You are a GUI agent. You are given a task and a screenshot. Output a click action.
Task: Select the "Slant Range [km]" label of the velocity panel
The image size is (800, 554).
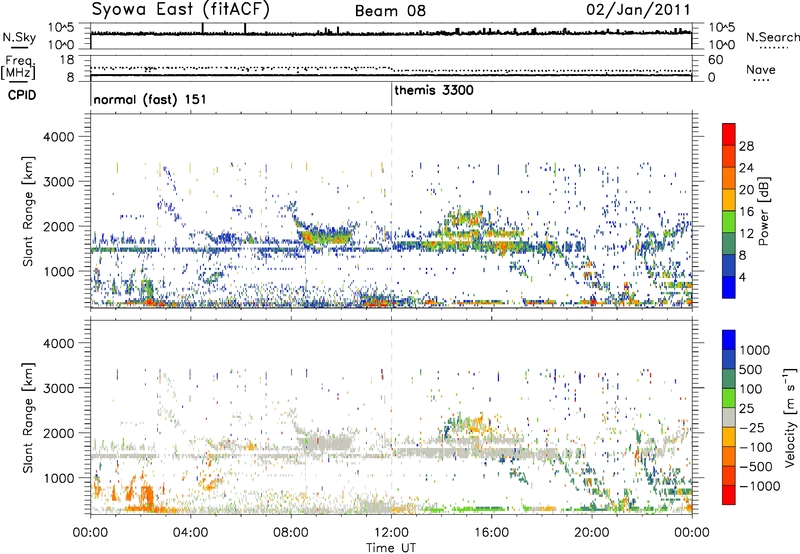(x=28, y=417)
